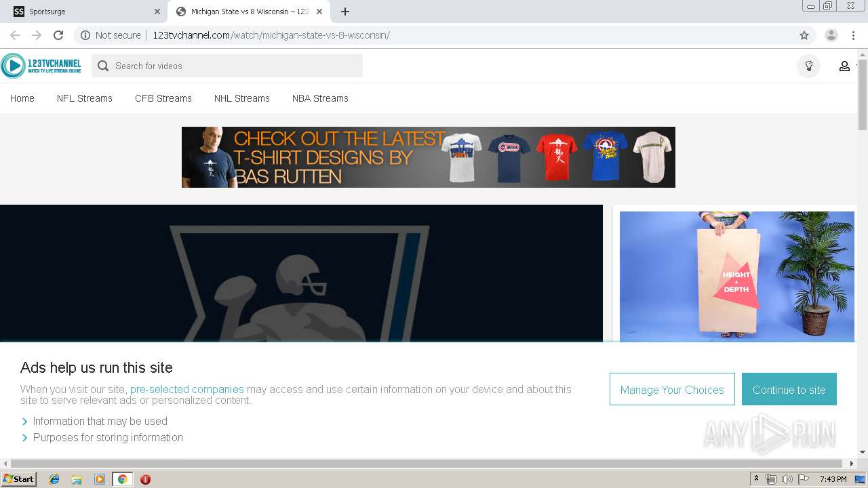Open NBA Streams menu
The height and width of the screenshot is (488, 868).
tap(320, 98)
